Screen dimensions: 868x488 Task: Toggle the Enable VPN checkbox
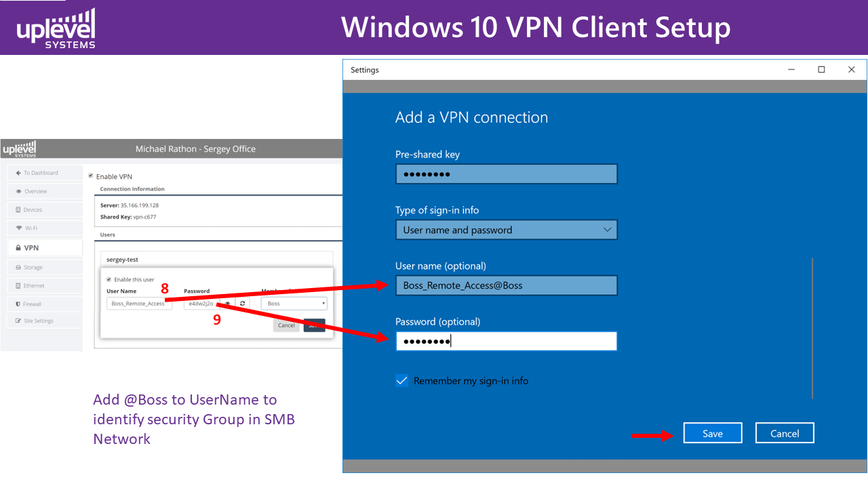(90, 176)
